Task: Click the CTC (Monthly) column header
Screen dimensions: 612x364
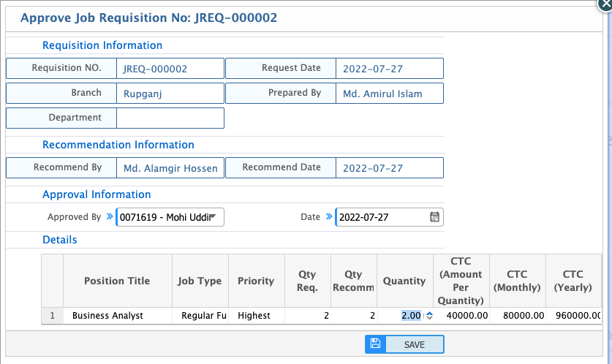Action: click(517, 281)
